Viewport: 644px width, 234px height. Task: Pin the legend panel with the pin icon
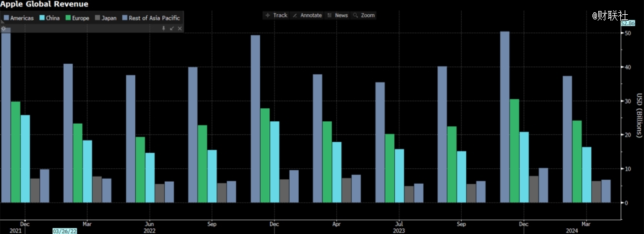(164, 28)
